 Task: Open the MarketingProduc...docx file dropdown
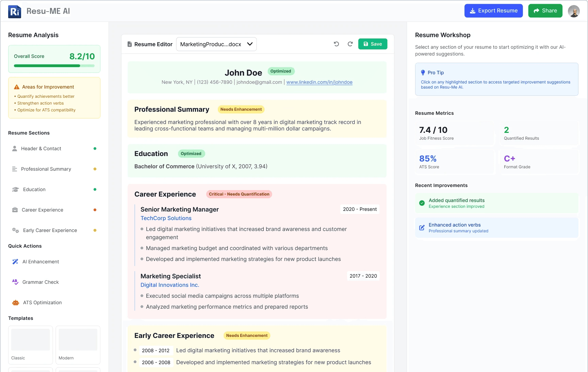point(216,44)
